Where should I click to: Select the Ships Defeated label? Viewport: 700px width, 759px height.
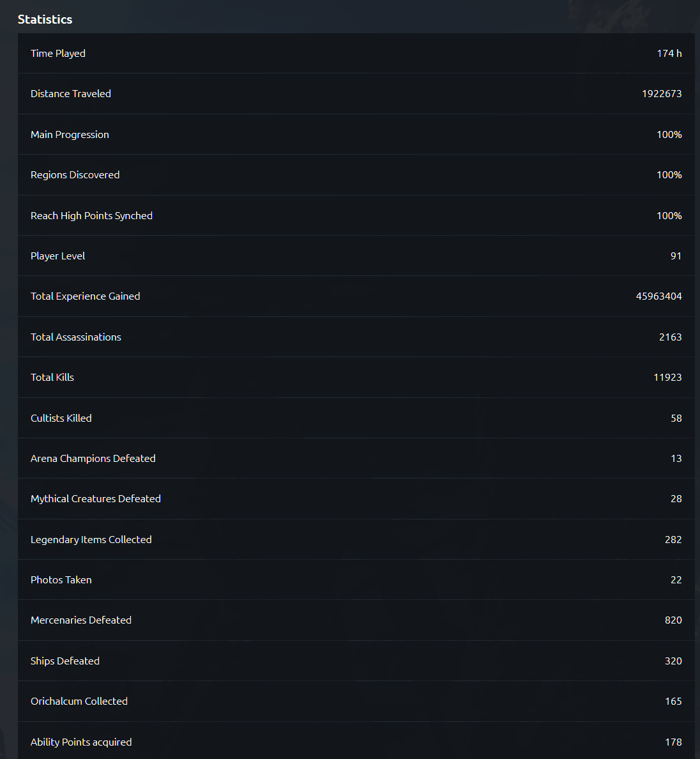tap(65, 661)
